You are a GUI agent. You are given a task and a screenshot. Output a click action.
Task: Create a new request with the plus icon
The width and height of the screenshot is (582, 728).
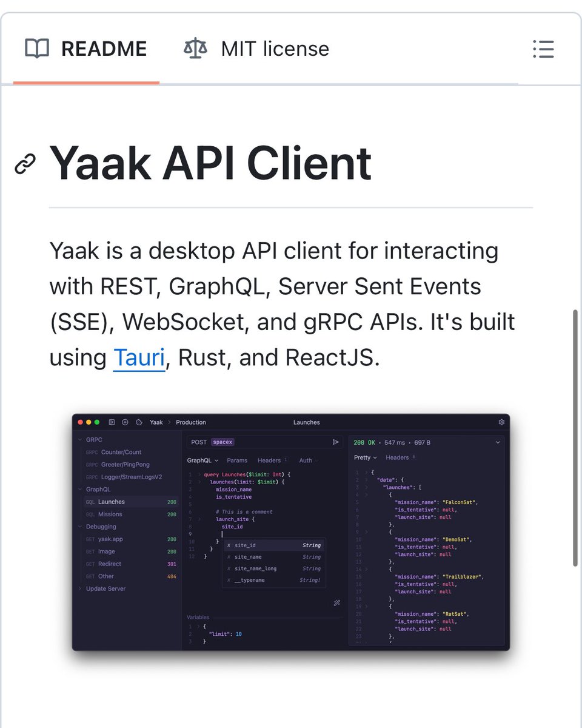125,422
